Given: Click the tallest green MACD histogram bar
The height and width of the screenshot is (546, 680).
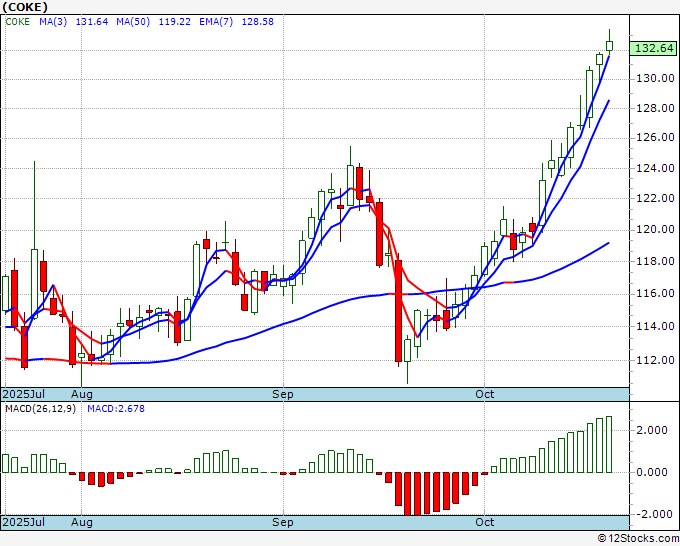Looking at the screenshot, I should click(x=609, y=445).
